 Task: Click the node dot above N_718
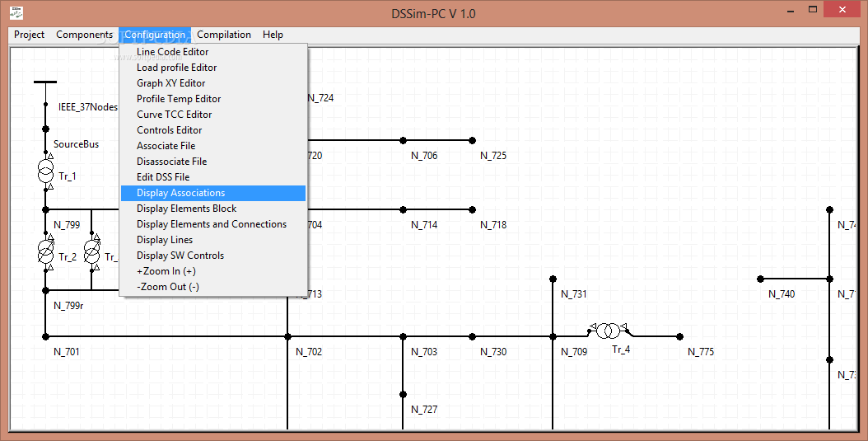(472, 209)
